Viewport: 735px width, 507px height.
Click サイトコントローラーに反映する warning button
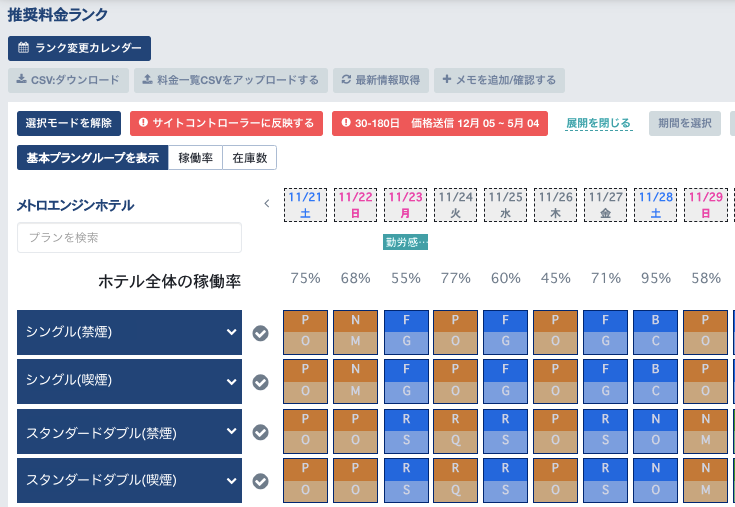click(226, 123)
